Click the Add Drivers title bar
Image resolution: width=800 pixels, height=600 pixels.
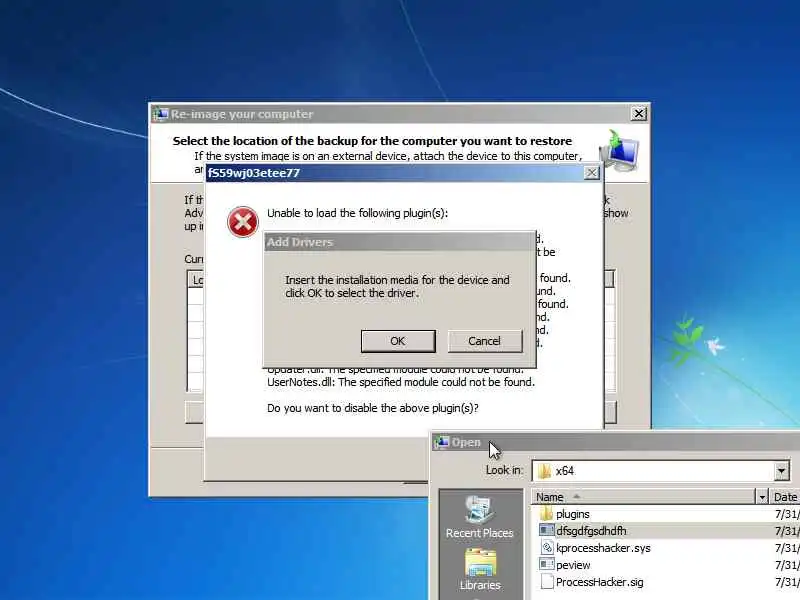pos(399,242)
